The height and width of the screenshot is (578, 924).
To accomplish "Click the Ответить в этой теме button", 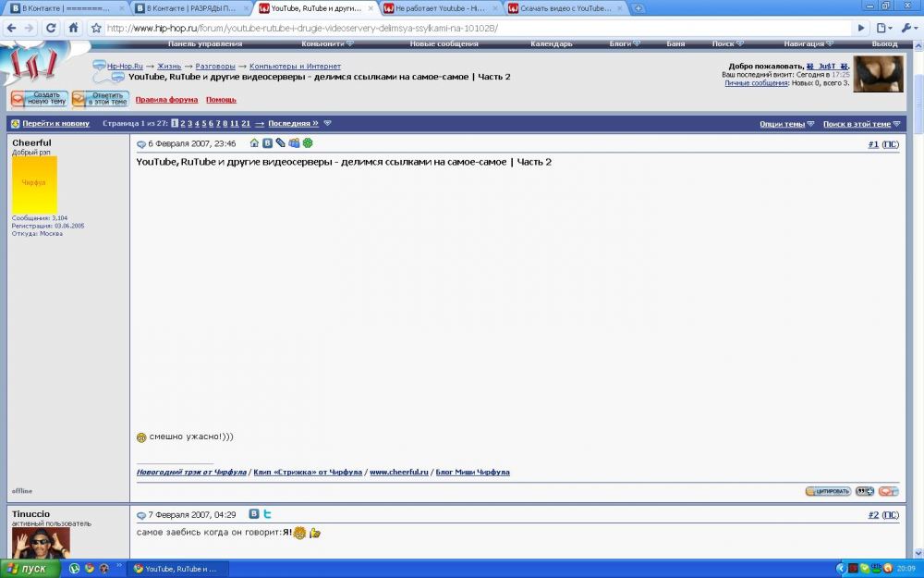I will tap(101, 99).
